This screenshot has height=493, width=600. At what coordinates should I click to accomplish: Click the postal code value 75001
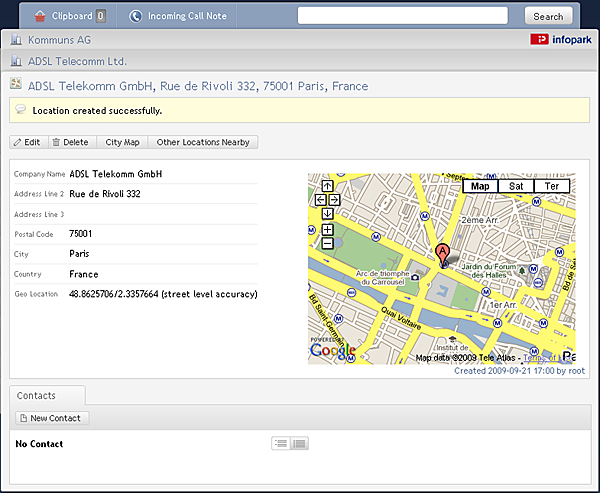80,233
